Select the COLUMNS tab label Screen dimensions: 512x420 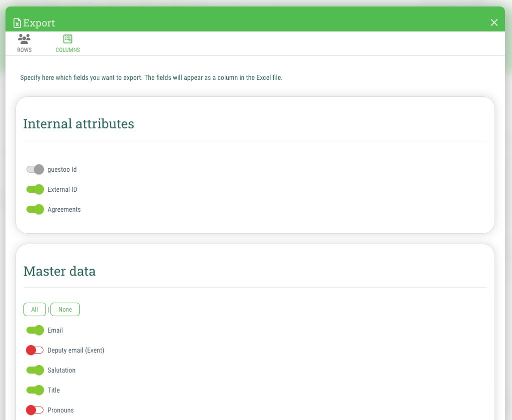coord(67,50)
